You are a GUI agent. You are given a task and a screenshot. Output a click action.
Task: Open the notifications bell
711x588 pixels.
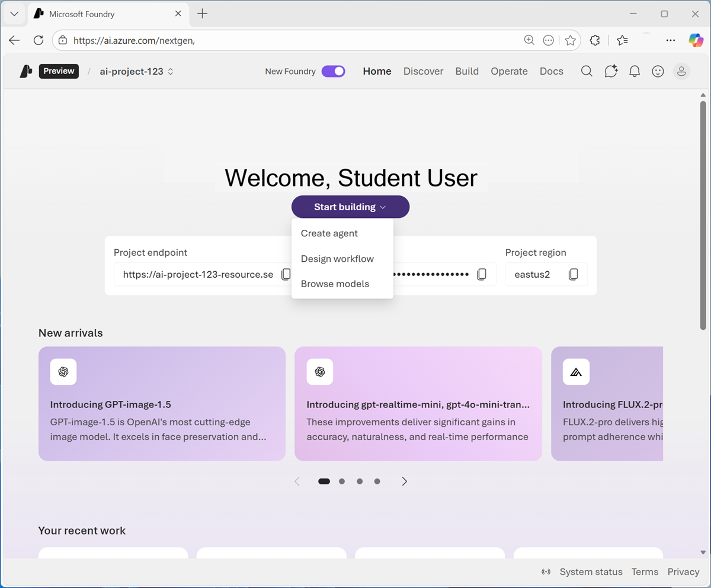pyautogui.click(x=634, y=71)
